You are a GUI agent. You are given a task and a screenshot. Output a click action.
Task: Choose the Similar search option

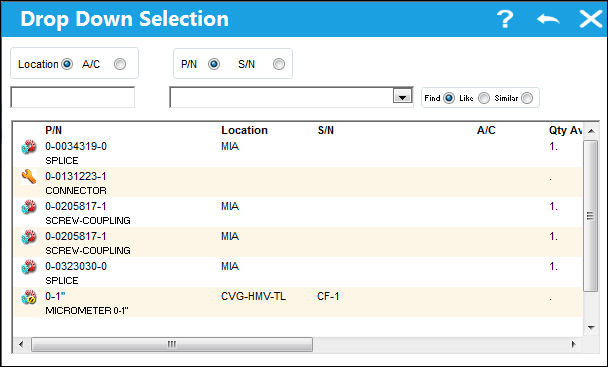pyautogui.click(x=527, y=98)
